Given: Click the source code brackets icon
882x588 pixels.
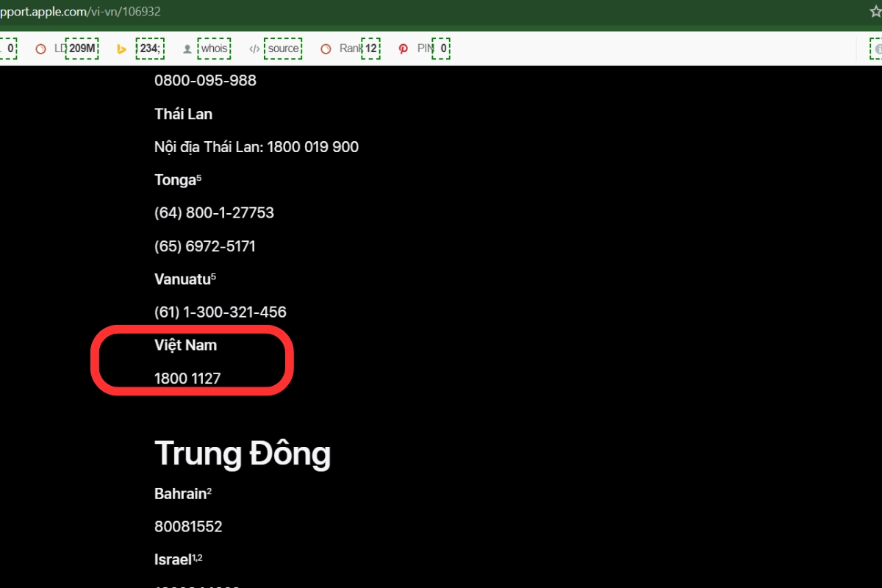Looking at the screenshot, I should (x=254, y=49).
